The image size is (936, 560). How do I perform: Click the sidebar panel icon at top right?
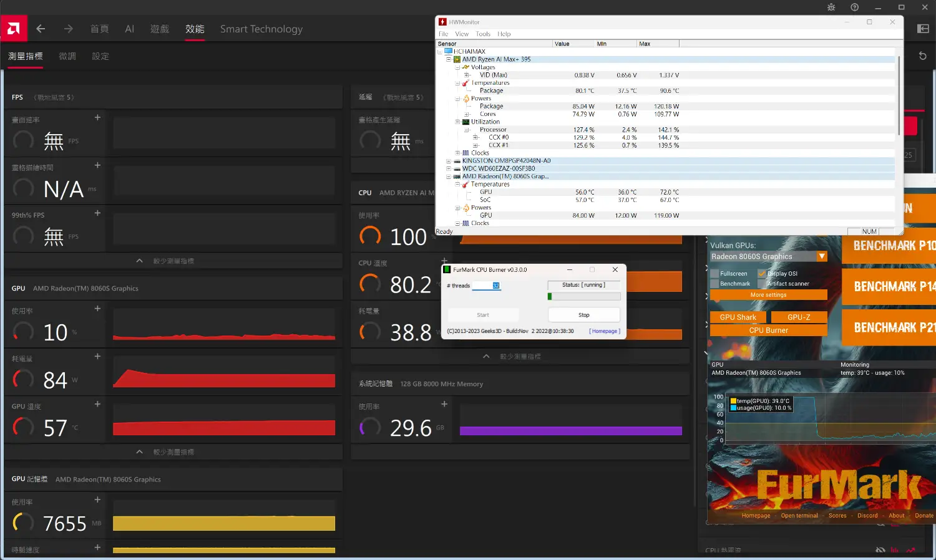[924, 29]
